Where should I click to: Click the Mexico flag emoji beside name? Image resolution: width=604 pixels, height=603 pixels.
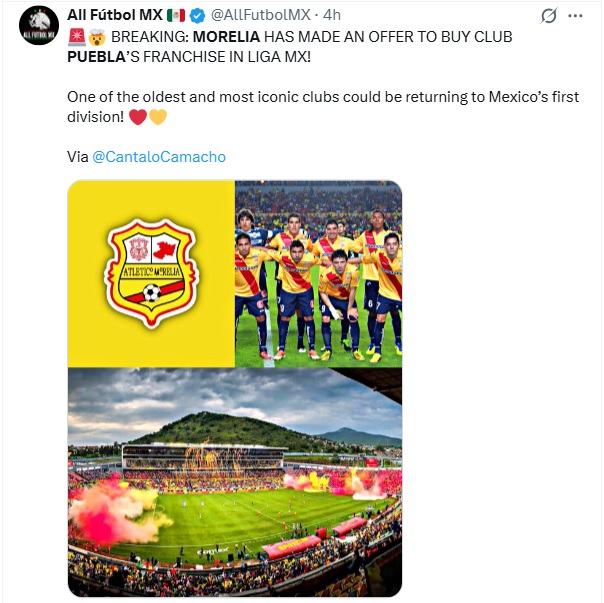pyautogui.click(x=176, y=15)
